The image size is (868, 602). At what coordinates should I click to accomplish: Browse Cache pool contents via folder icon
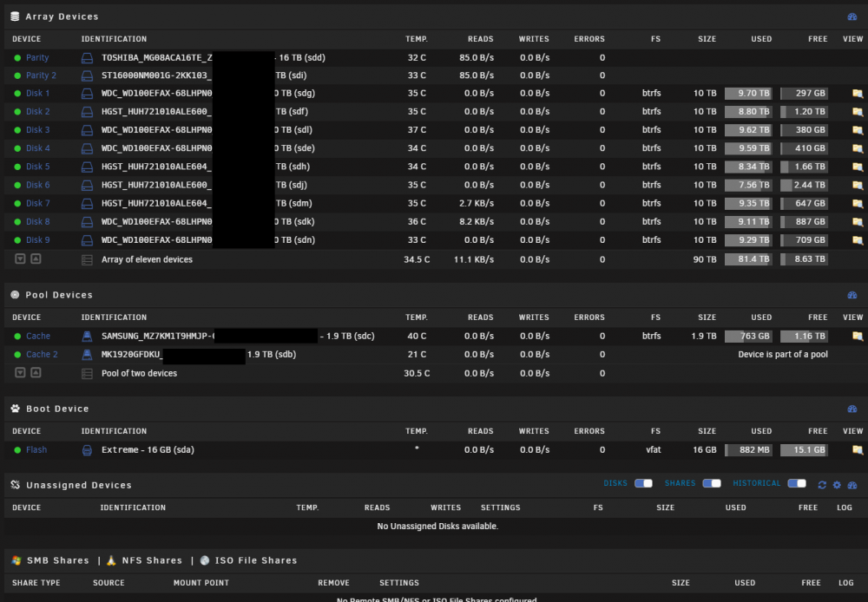pyautogui.click(x=858, y=336)
